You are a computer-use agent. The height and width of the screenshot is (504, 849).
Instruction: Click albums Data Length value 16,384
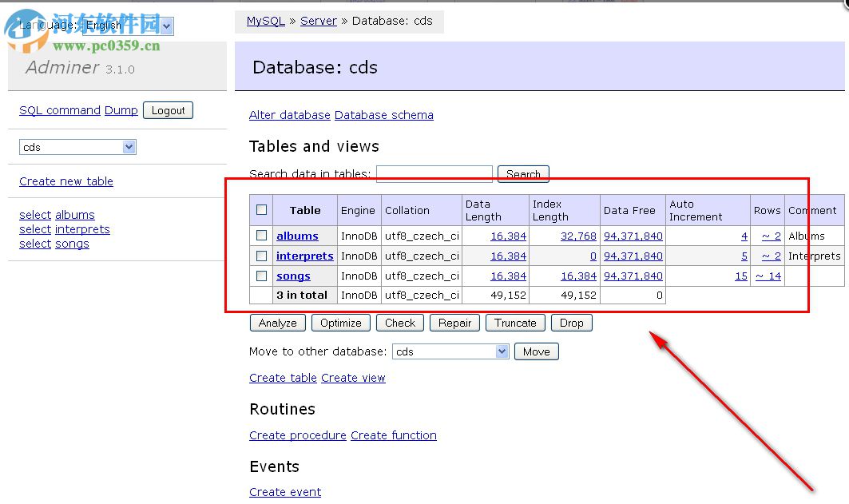pos(509,236)
